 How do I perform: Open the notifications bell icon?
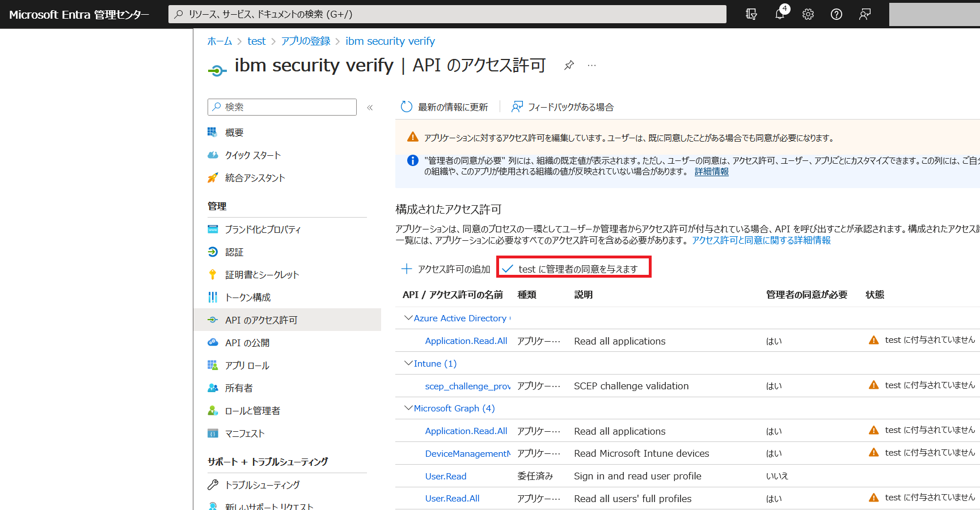pos(780,14)
